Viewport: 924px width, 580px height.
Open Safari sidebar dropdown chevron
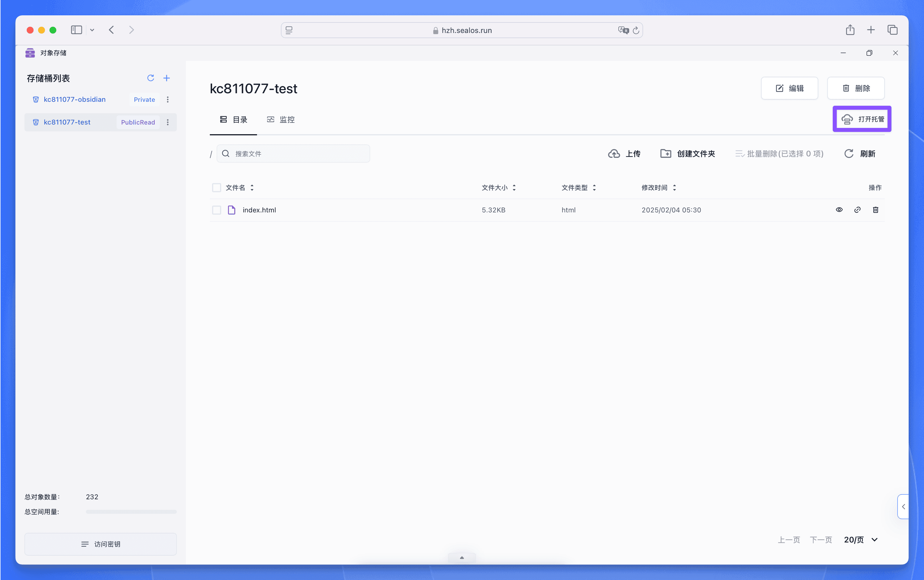[92, 30]
